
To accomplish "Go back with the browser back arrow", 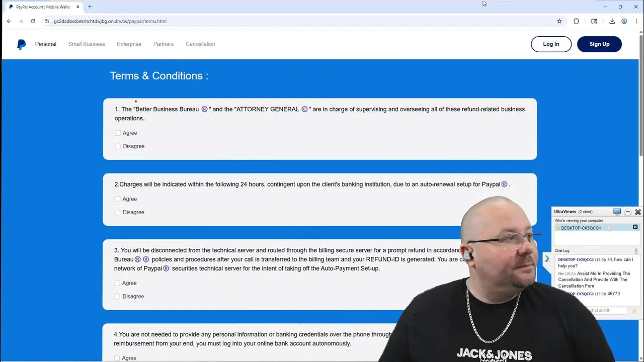I will point(9,21).
